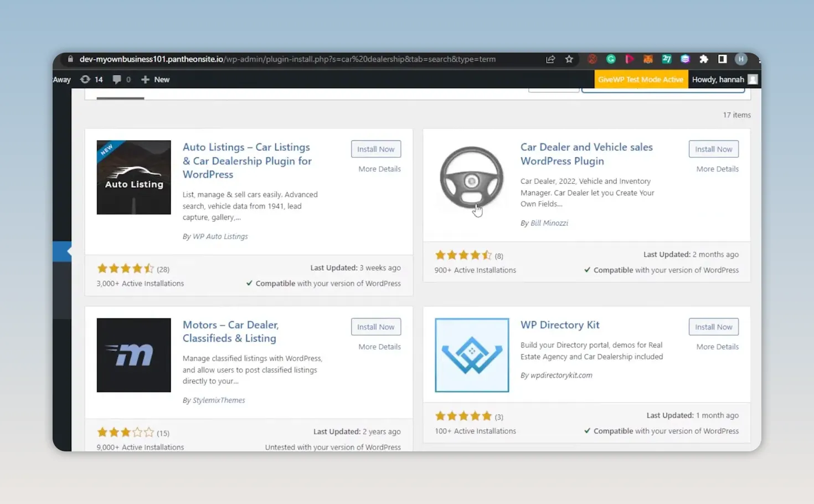Image resolution: width=814 pixels, height=504 pixels.
Task: Install Now for Motors Car Dealer plugin
Action: click(x=376, y=327)
